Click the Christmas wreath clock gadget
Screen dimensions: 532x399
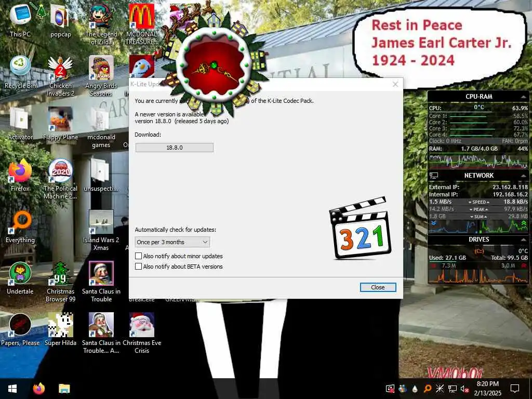tap(214, 65)
